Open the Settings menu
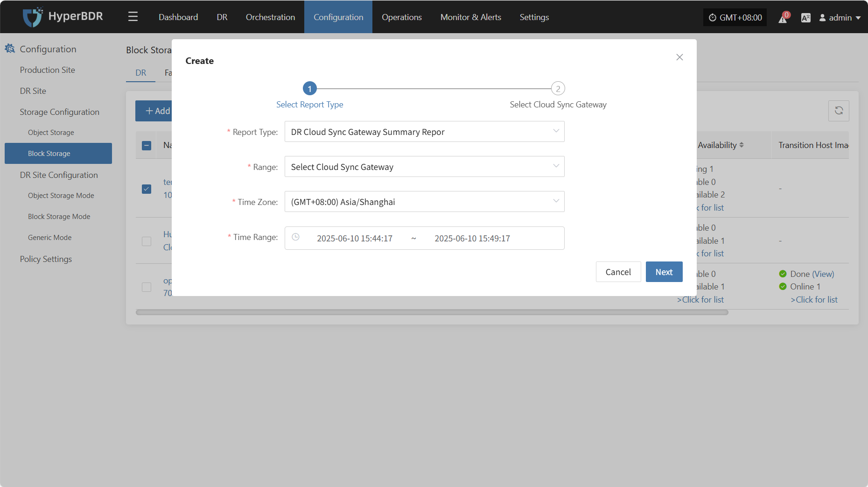Screen dimensions: 868x487 coord(534,17)
